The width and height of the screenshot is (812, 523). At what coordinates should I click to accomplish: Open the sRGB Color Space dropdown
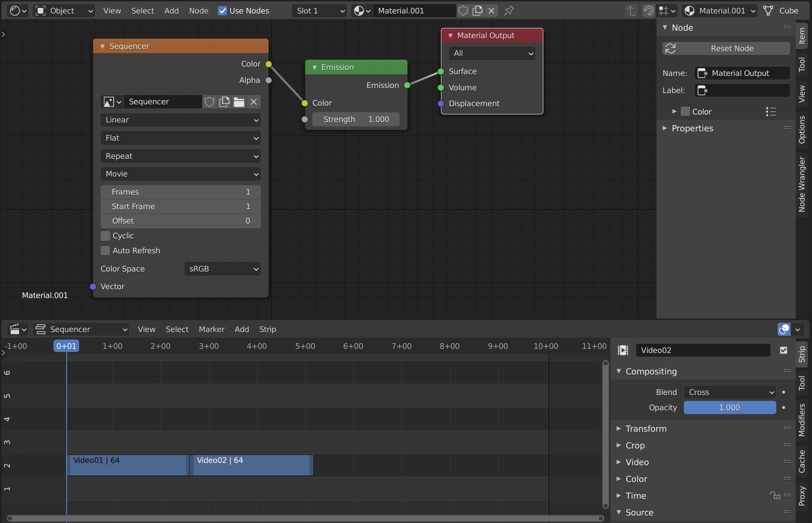[x=223, y=269]
